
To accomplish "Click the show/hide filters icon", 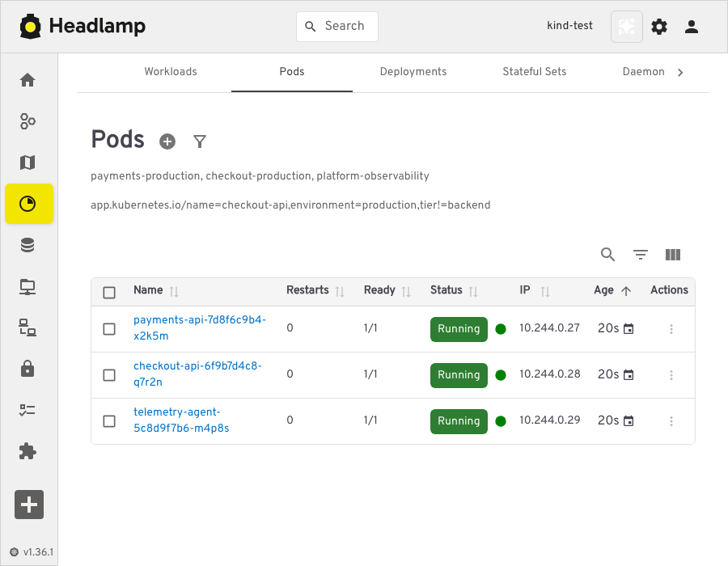I will pos(641,254).
